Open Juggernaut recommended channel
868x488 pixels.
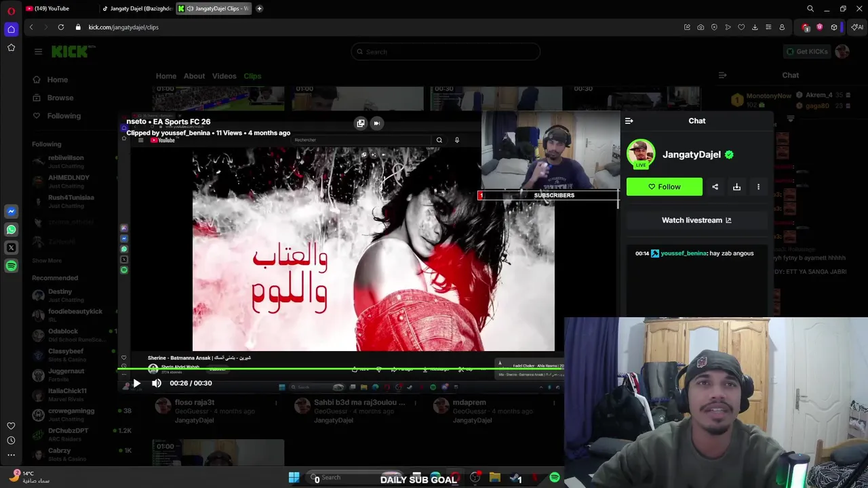point(66,375)
